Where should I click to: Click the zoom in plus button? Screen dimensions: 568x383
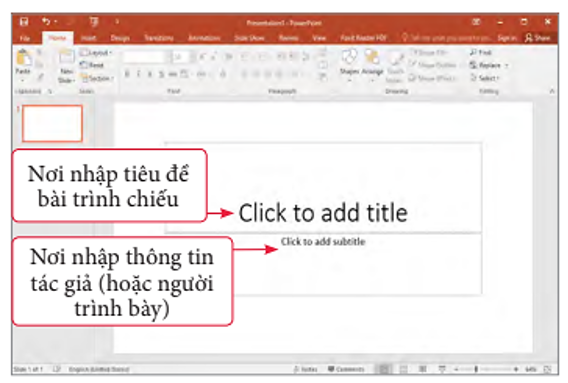tap(516, 369)
